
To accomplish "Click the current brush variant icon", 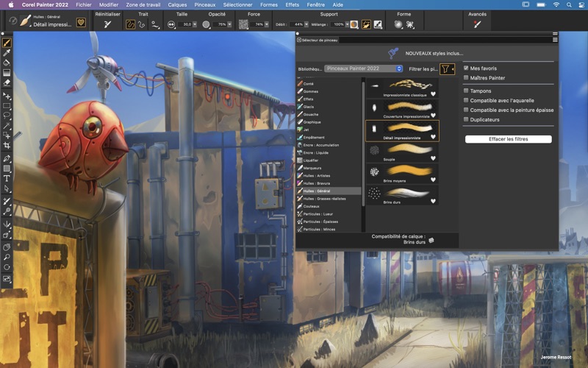I will pyautogui.click(x=25, y=21).
